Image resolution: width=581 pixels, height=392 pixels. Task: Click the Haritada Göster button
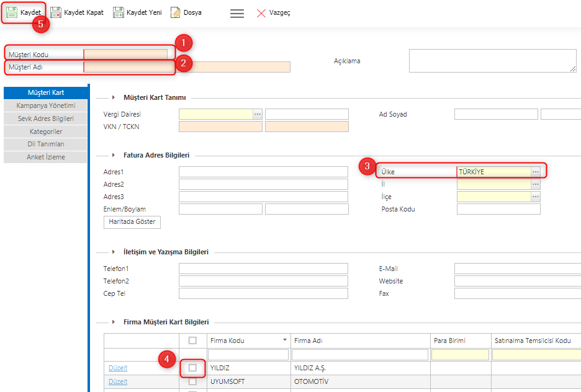[132, 222]
